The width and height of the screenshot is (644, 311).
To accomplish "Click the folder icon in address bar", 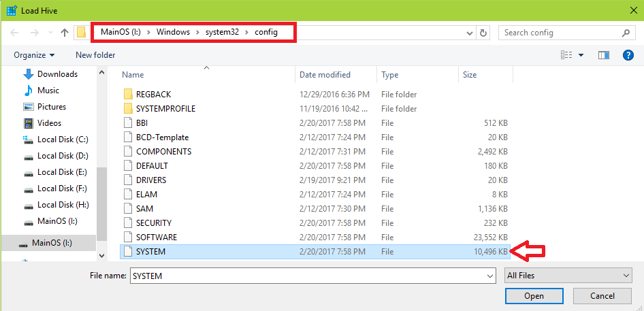I will click(81, 33).
